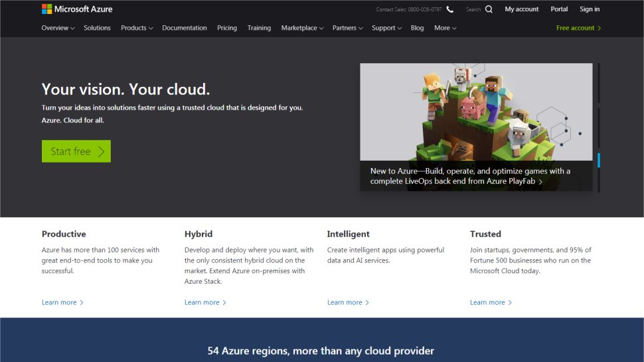Select the highlighted blue carousel indicator
This screenshot has width=644, height=362.
click(599, 160)
